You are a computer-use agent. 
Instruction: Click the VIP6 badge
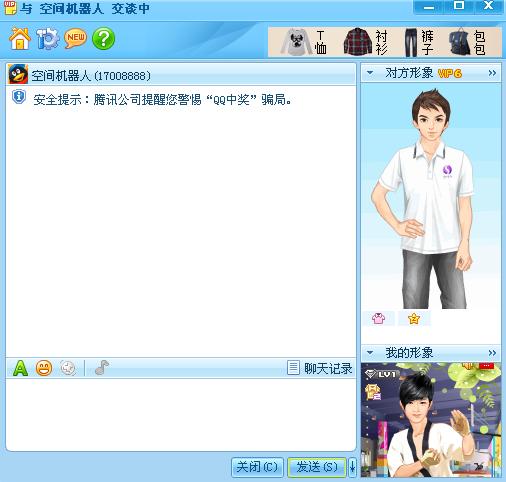coord(450,73)
